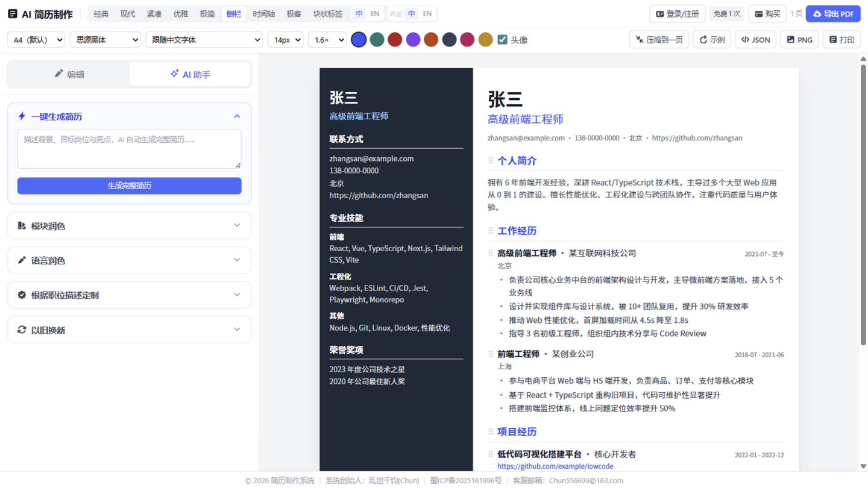
Task: Select the 块状标签 template tab
Action: pyautogui.click(x=328, y=14)
